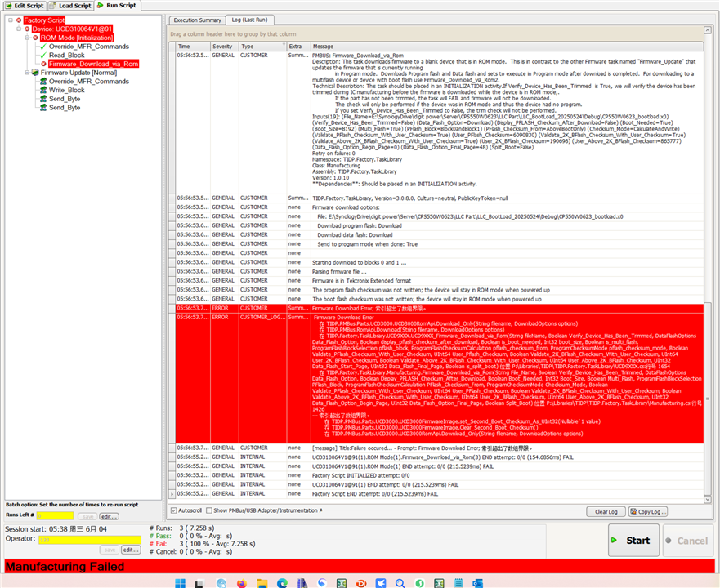Open the red-orange camera app on taskbar
Image resolution: width=720 pixels, height=588 pixels.
point(361,583)
